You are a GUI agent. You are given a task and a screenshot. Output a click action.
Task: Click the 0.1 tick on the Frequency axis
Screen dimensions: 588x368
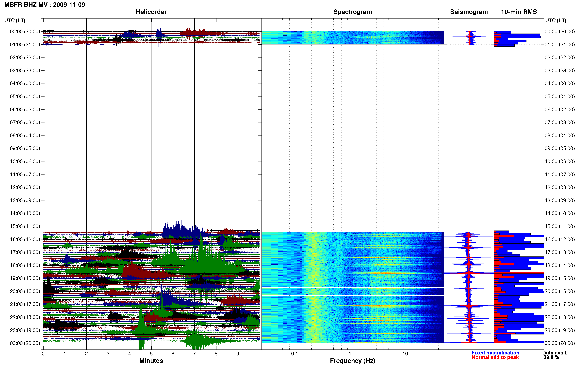(x=295, y=354)
